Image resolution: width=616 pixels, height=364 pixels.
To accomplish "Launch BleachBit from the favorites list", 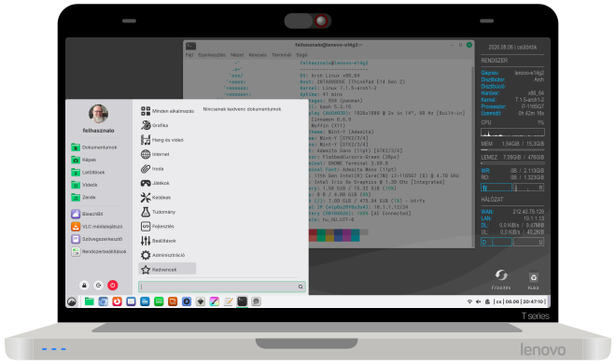I will (x=87, y=214).
